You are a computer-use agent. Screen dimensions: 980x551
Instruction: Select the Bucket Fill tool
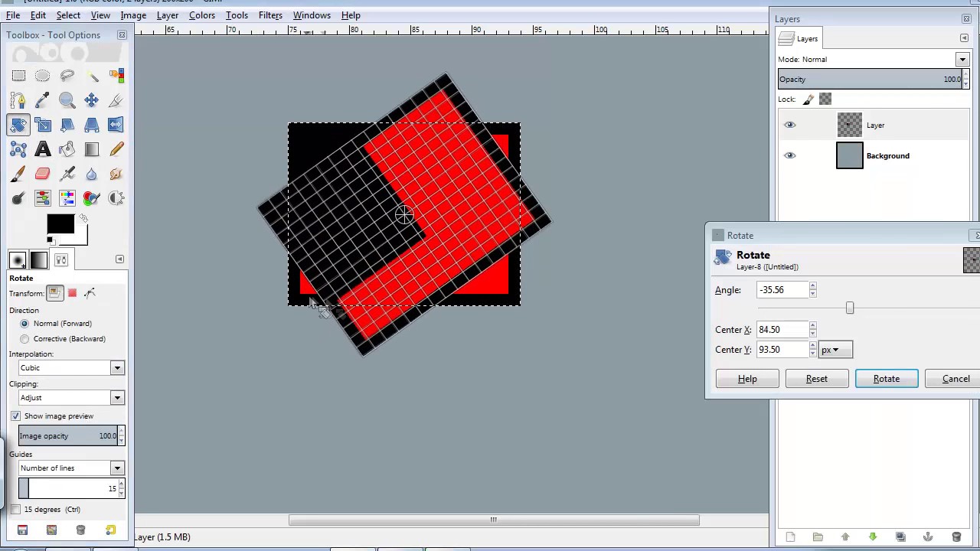pyautogui.click(x=67, y=149)
